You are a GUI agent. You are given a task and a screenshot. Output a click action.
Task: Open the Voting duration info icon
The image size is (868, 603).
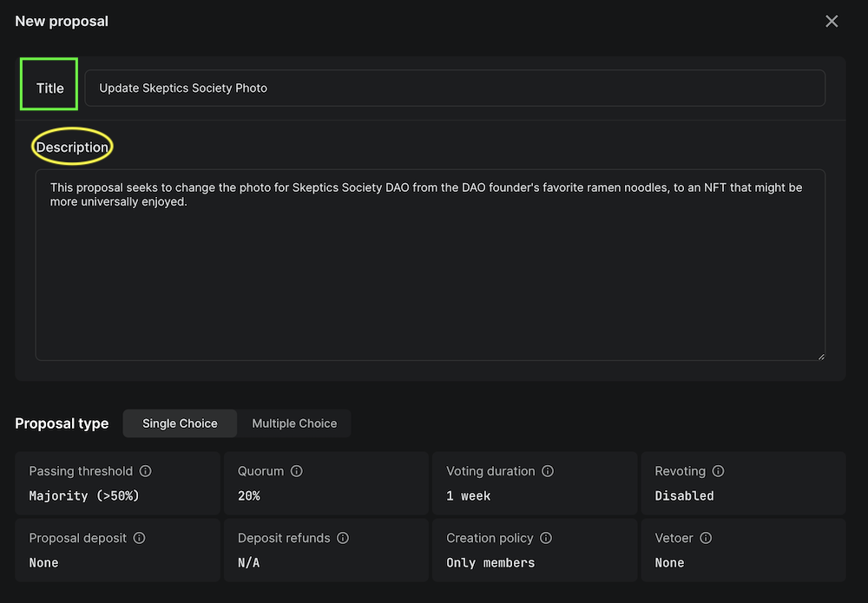548,471
